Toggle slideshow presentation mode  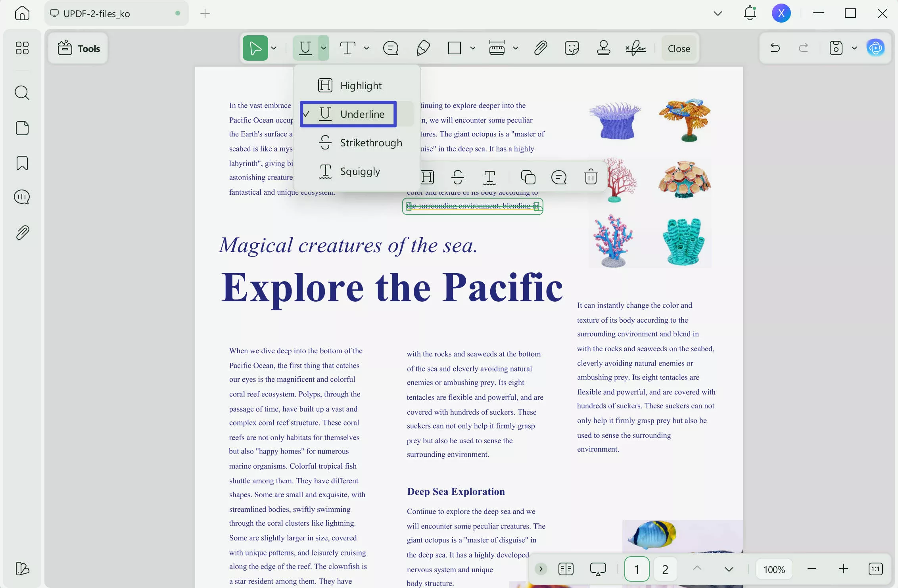598,569
